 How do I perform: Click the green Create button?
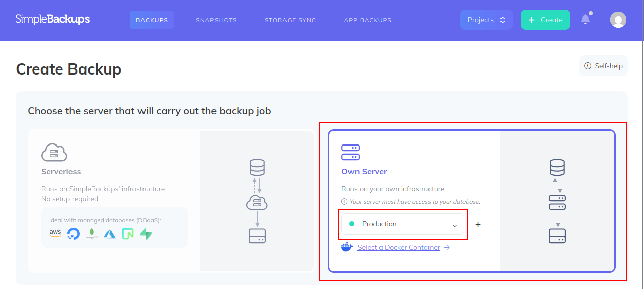[545, 20]
